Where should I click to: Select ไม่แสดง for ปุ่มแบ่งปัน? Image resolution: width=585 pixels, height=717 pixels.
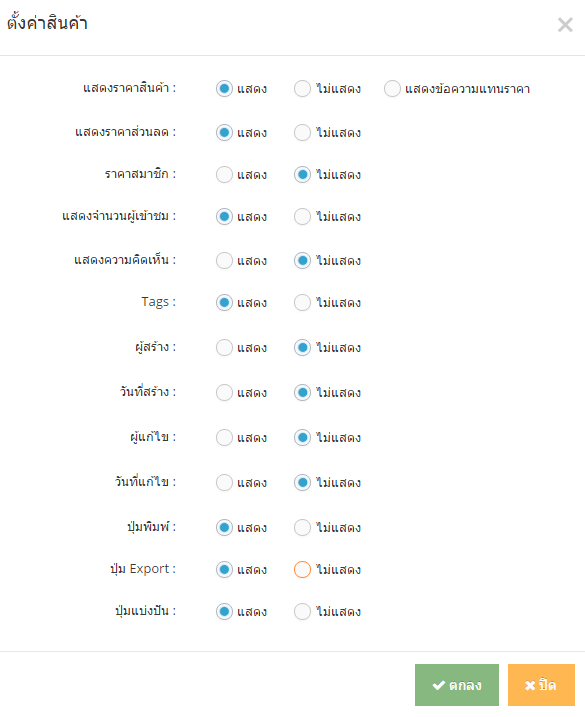(x=302, y=612)
